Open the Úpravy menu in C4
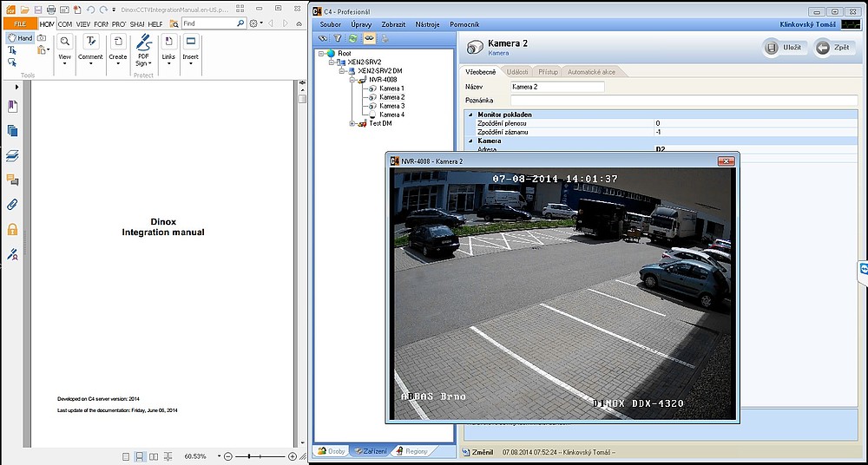This screenshot has width=868, height=465. [361, 24]
